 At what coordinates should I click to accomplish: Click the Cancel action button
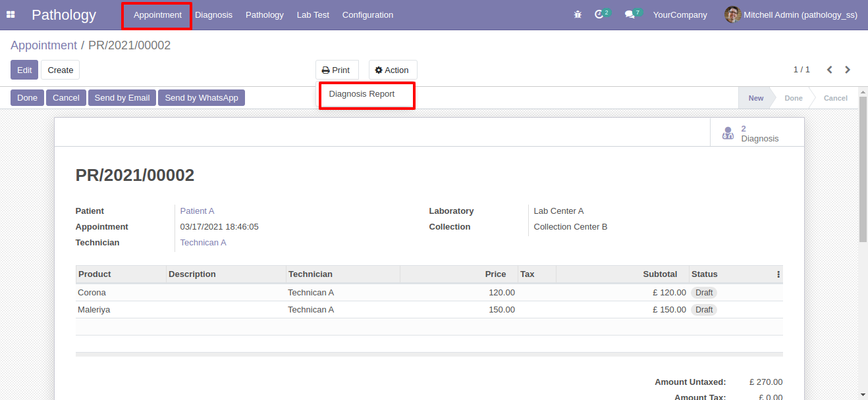tap(66, 97)
